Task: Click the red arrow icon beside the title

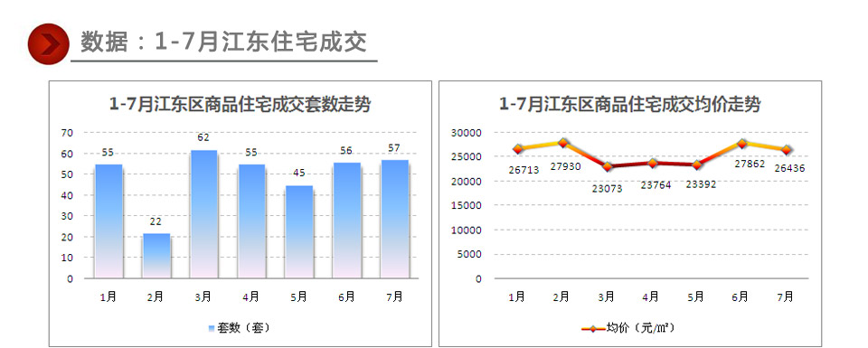Action: pyautogui.click(x=49, y=44)
